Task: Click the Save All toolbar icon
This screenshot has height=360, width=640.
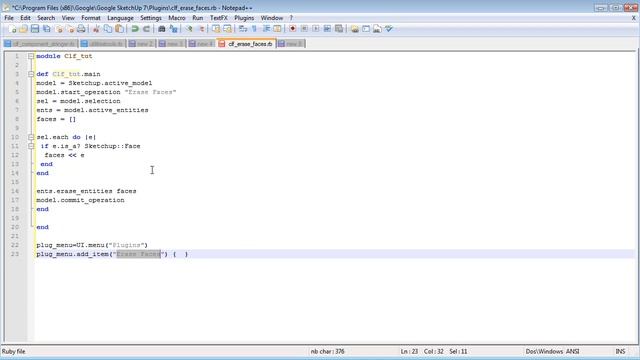Action: pos(47,29)
